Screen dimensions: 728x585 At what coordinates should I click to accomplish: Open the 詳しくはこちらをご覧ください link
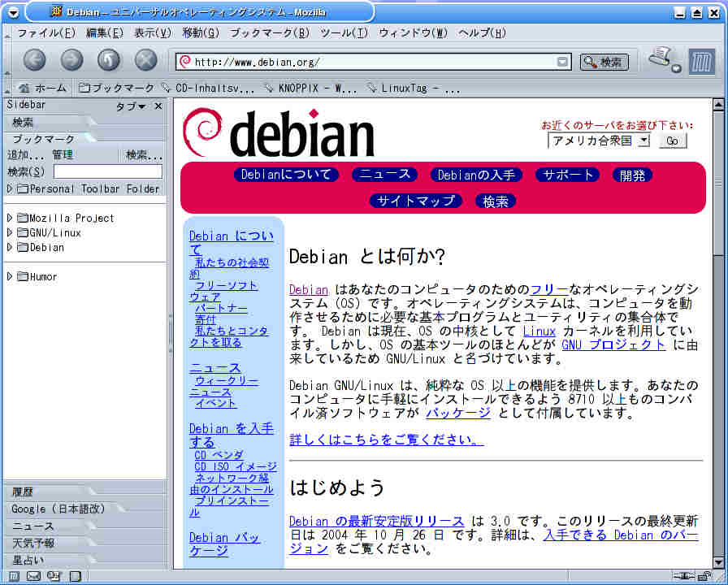point(386,440)
